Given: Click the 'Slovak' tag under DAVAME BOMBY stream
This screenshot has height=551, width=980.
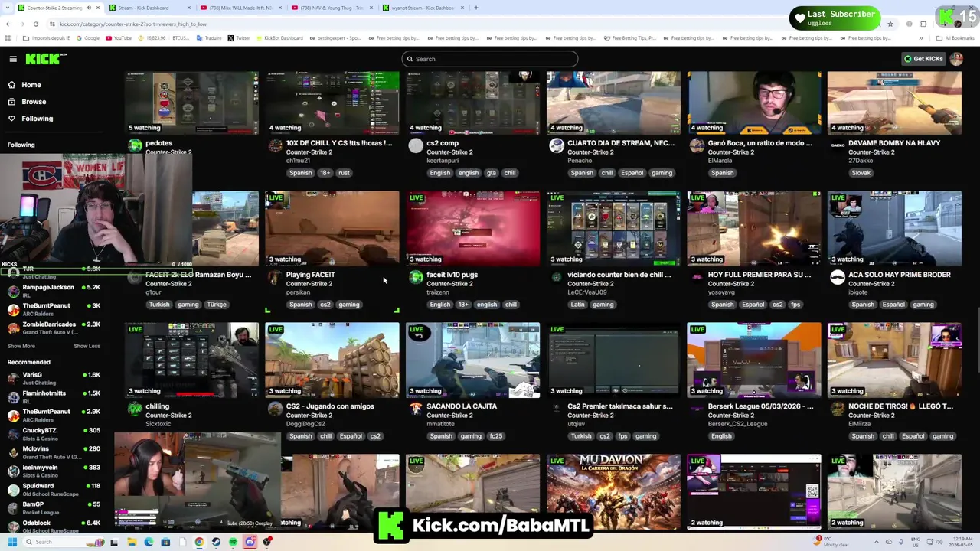Looking at the screenshot, I should click(x=861, y=173).
